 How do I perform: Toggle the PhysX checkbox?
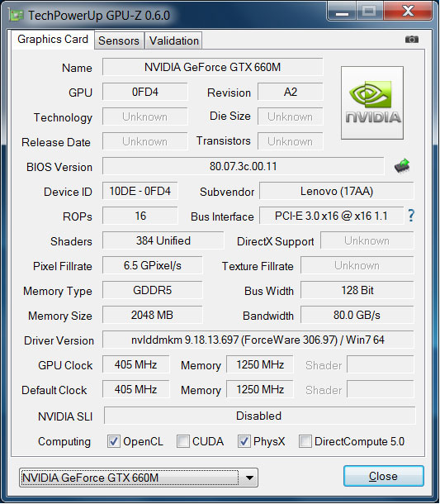point(244,441)
